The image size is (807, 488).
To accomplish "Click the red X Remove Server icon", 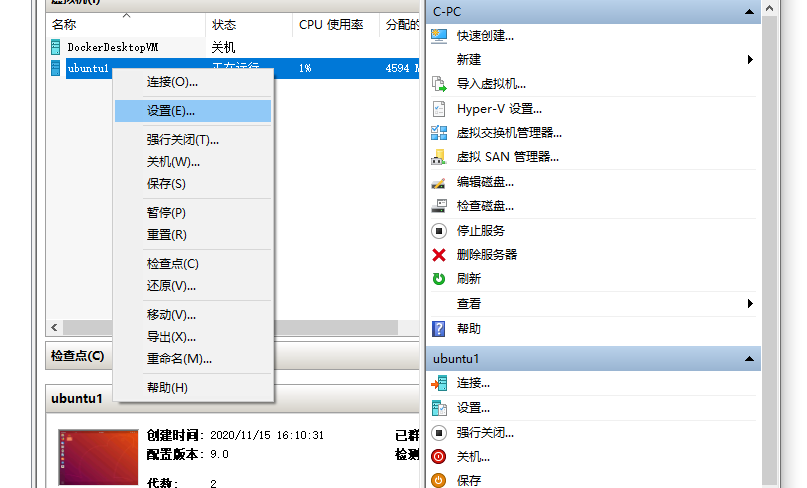I will pyautogui.click(x=438, y=255).
